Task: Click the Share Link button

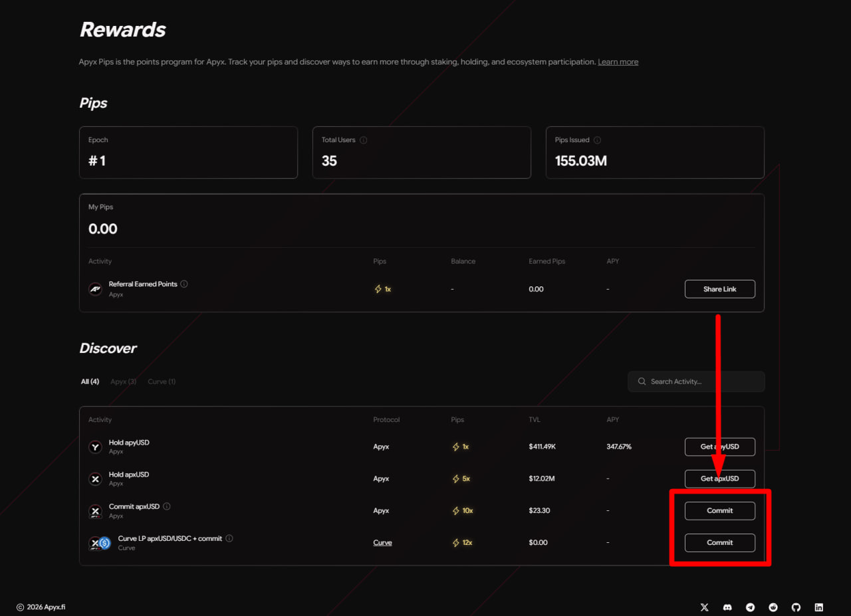Action: pos(720,289)
